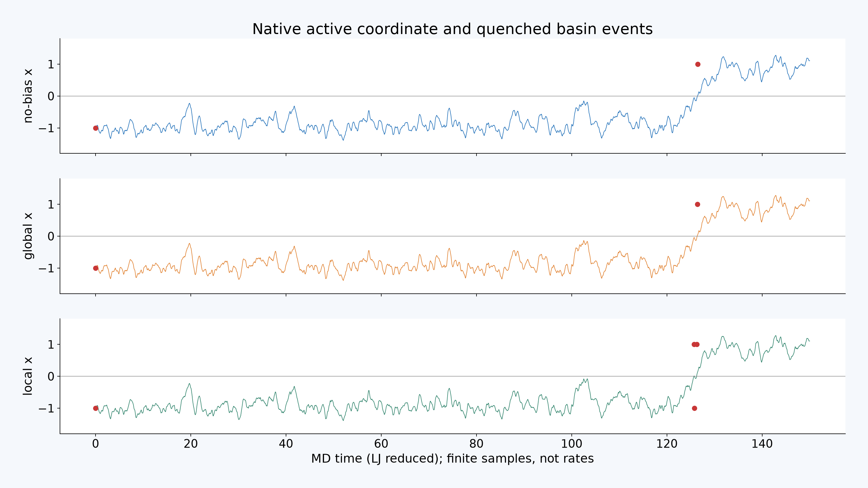
Task: Select the x-axis tick label 100
Action: tap(572, 443)
